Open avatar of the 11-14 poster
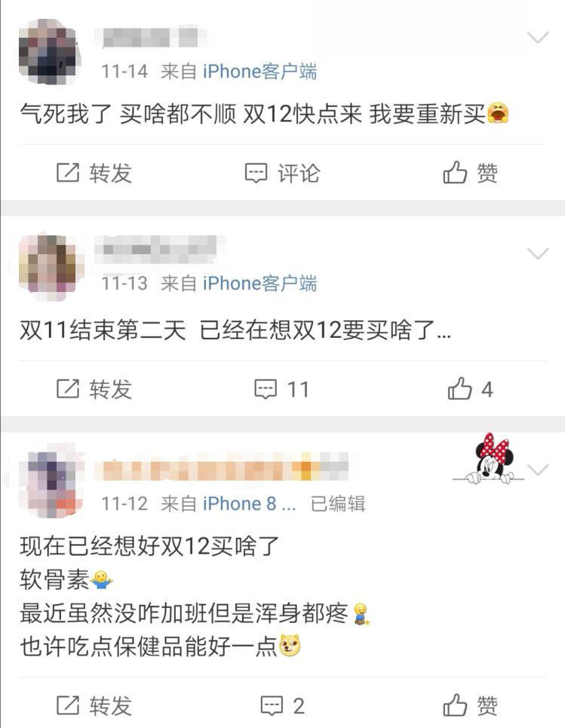The image size is (565, 728). (49, 51)
